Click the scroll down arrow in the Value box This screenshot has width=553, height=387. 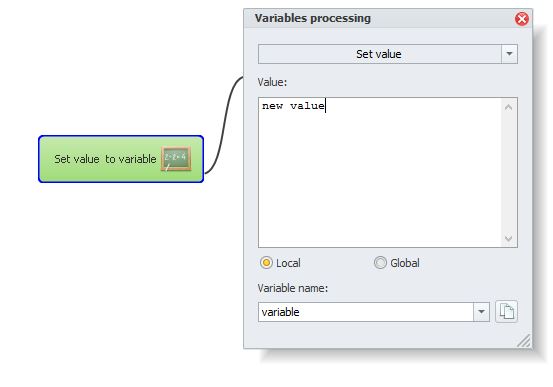pyautogui.click(x=508, y=238)
